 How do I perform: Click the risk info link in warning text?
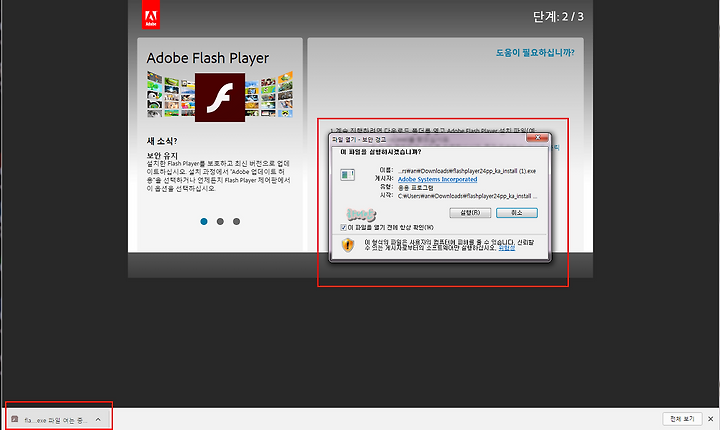tap(506, 248)
